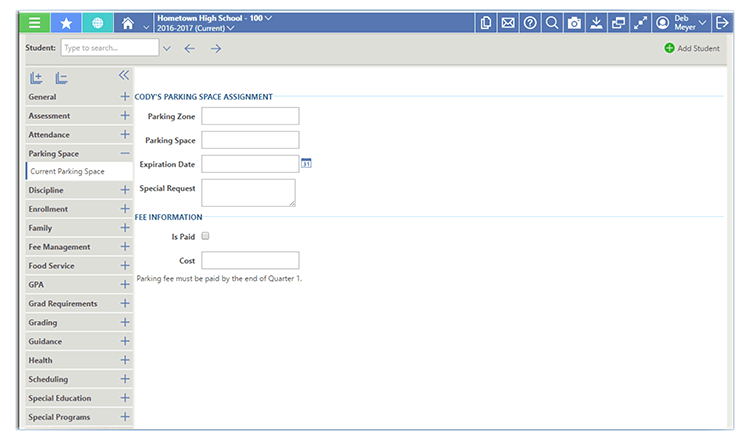Toggle full screen expand arrows icon
Image resolution: width=750 pixels, height=441 pixels.
tap(640, 22)
